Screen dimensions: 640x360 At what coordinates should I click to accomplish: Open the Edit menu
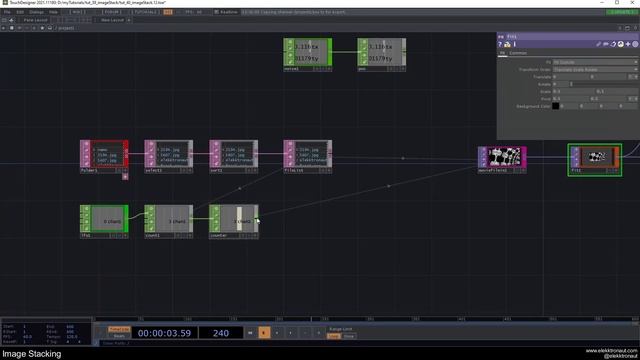[20, 12]
